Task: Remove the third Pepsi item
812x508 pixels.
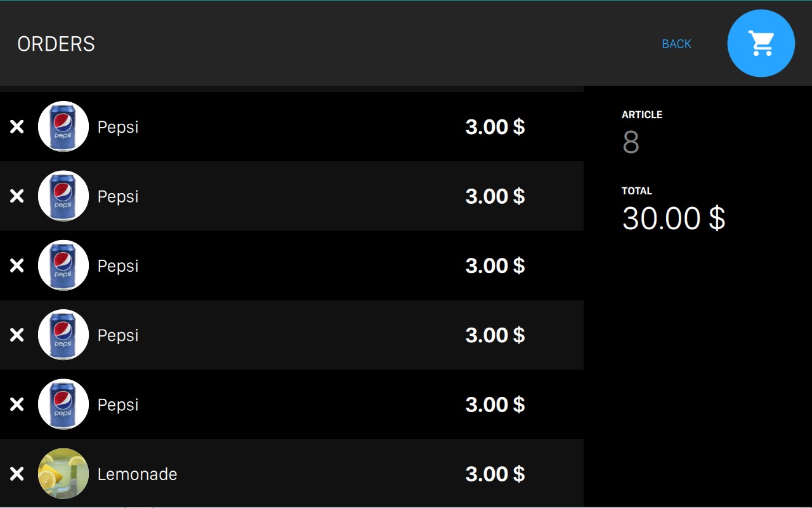Action: pyautogui.click(x=17, y=265)
